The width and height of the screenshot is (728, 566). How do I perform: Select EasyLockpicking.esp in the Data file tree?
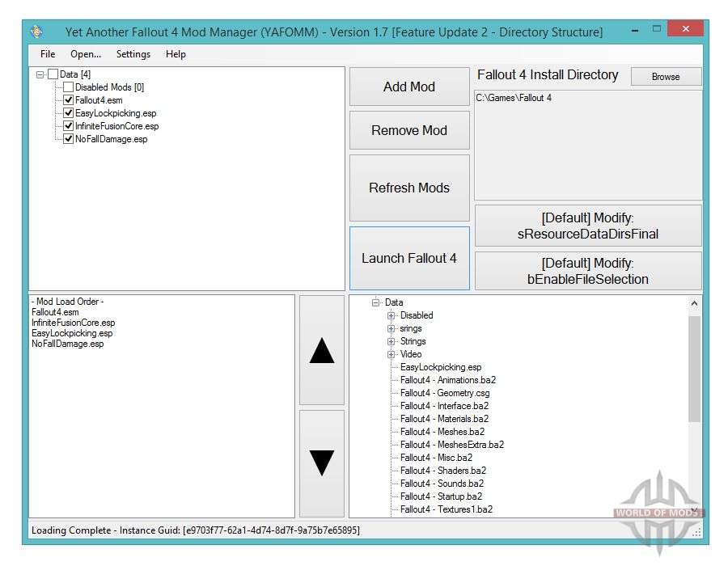coord(441,367)
